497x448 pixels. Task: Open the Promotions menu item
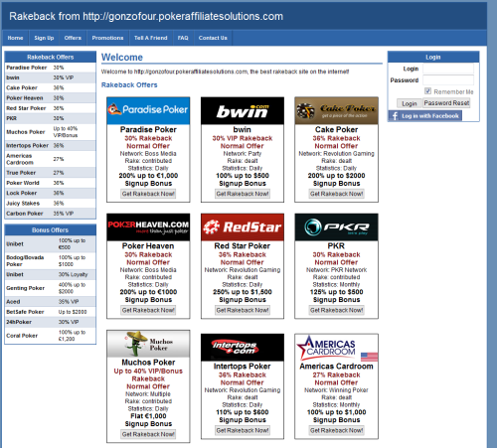107,38
